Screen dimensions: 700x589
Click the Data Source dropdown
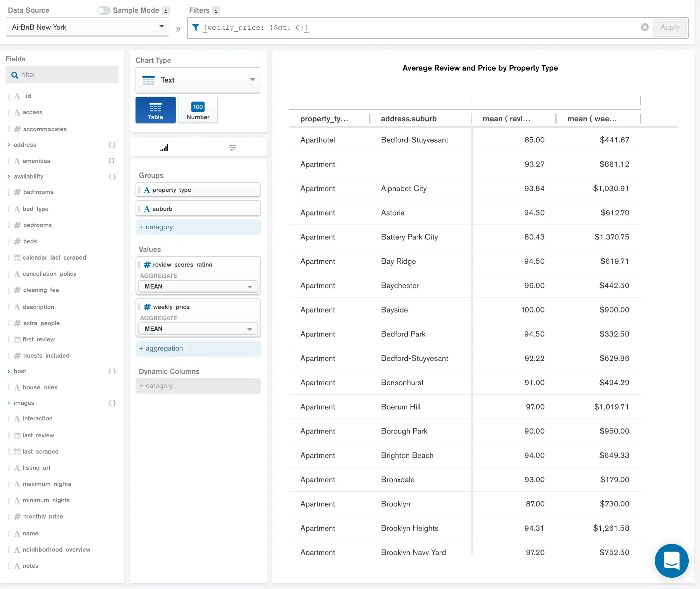tap(87, 27)
